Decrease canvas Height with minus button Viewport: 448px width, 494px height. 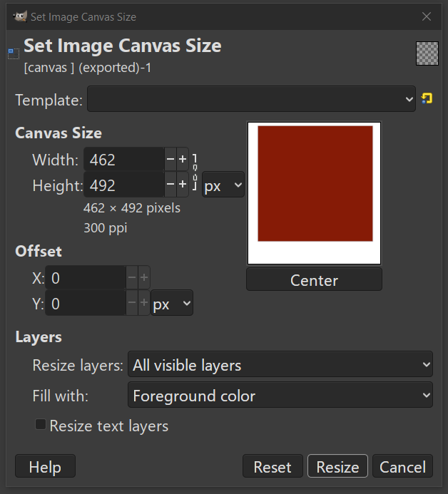(x=170, y=185)
